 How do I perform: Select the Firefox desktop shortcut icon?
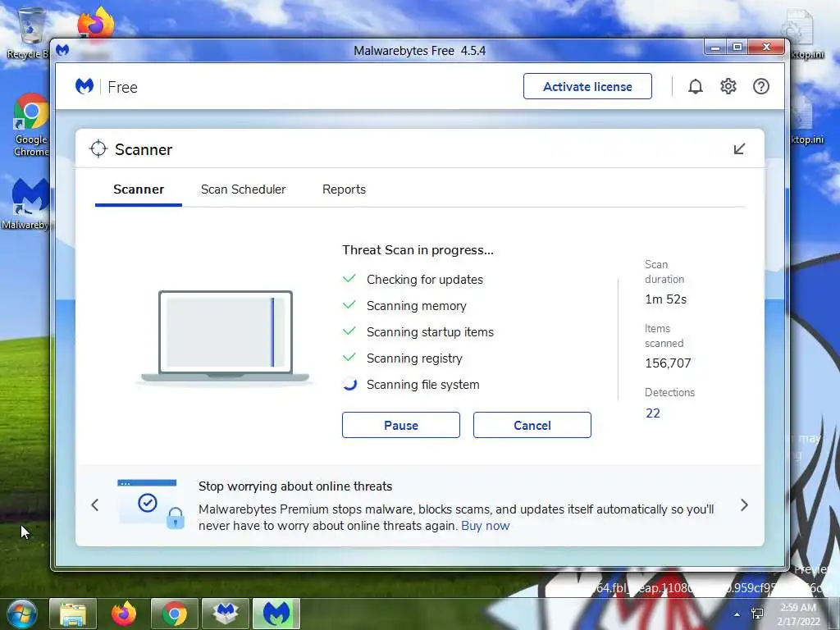[95, 25]
